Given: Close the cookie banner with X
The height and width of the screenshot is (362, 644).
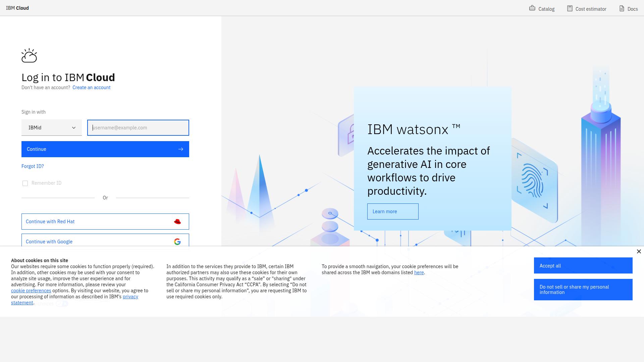Looking at the screenshot, I should (x=639, y=251).
